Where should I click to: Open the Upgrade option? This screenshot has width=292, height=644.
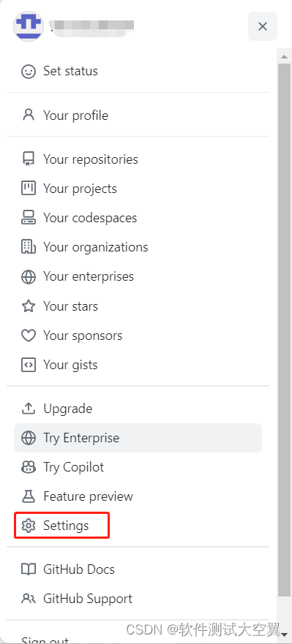138,409
